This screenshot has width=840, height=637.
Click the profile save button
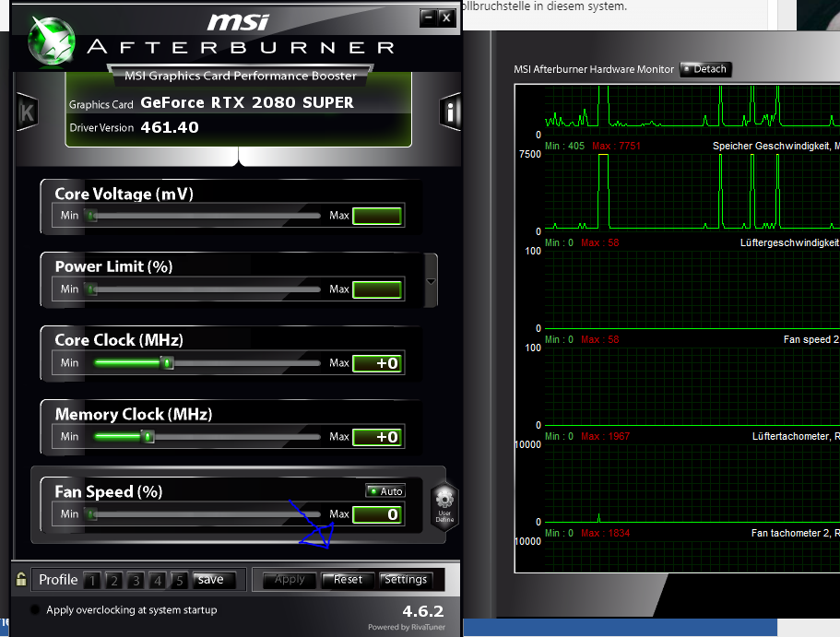coord(214,580)
